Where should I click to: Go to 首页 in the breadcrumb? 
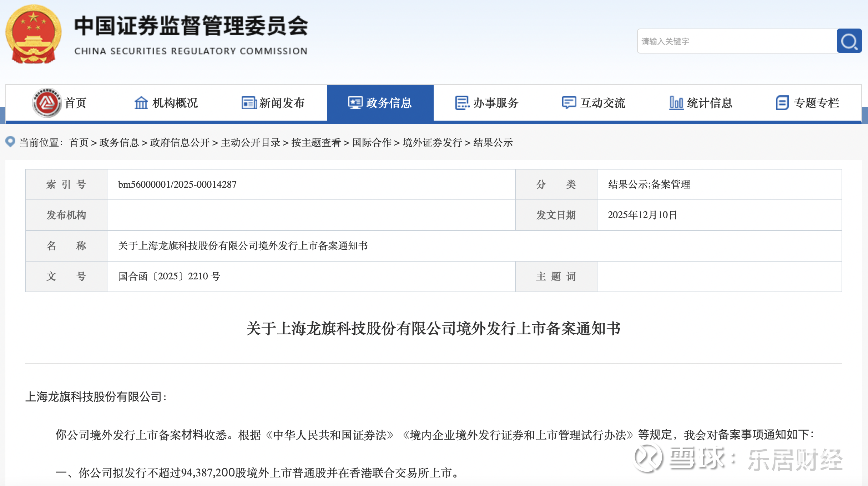[x=79, y=143]
